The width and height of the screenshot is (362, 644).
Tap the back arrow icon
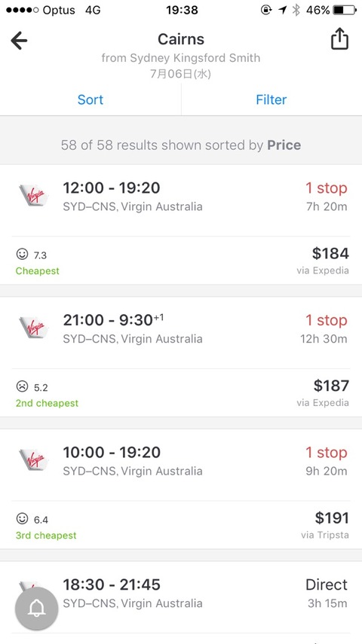pyautogui.click(x=19, y=41)
